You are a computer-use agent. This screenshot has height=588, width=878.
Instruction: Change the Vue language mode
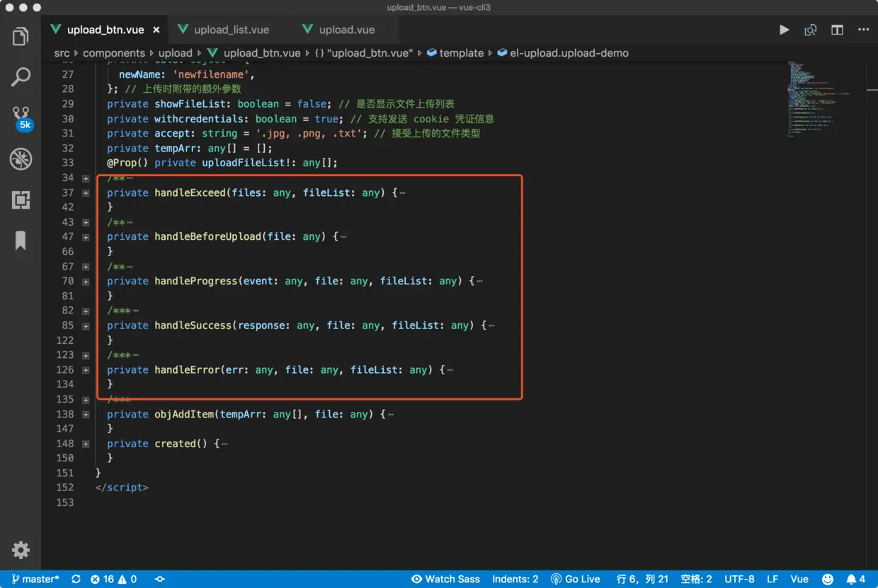(x=799, y=579)
